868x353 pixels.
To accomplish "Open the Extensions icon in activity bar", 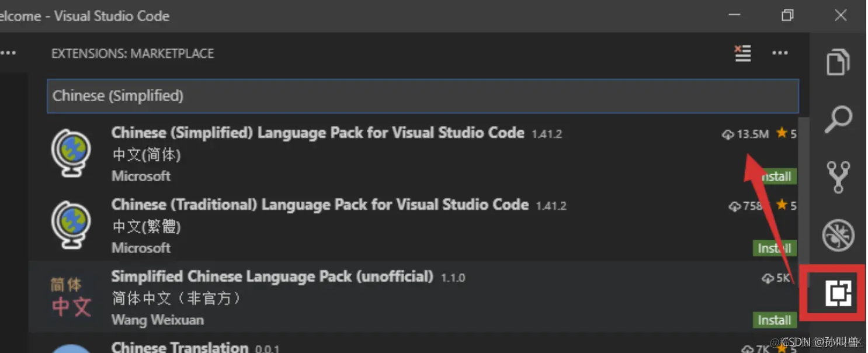I will (x=838, y=293).
